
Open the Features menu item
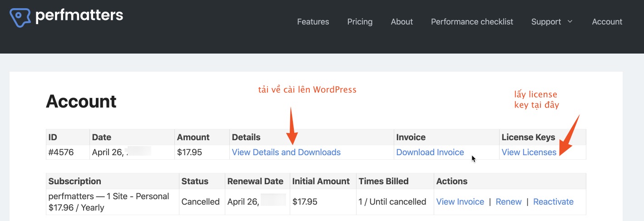tap(313, 22)
